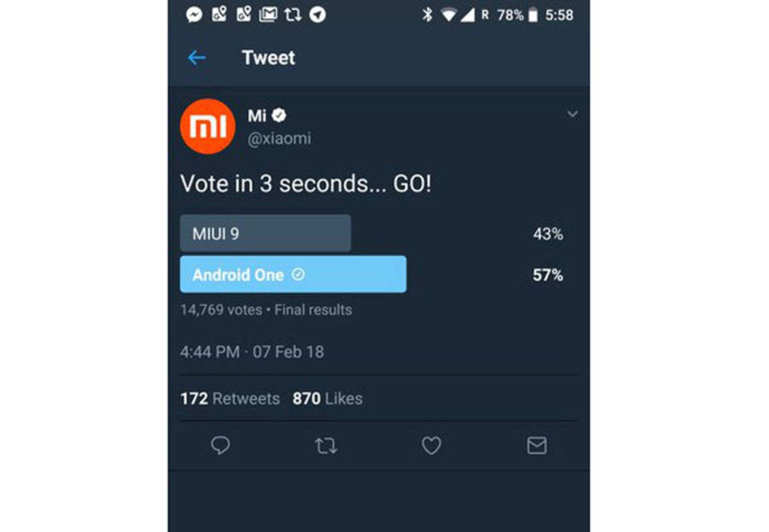This screenshot has height=532, width=769.
Task: Tap the Tweet header title
Action: [x=268, y=58]
